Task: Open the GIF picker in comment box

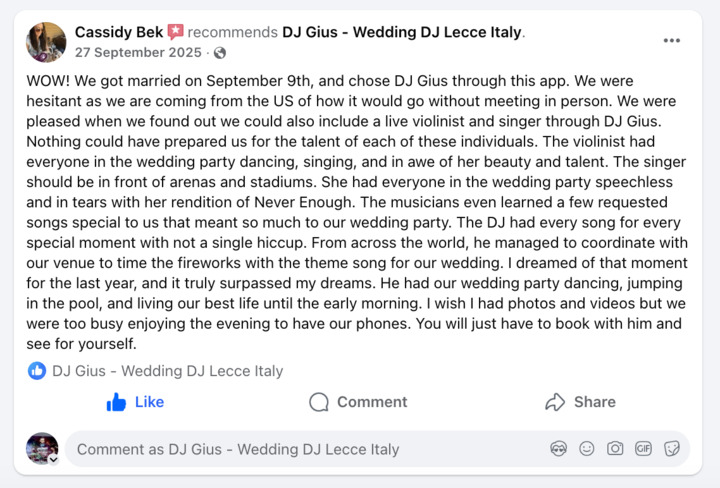Action: pos(643,449)
